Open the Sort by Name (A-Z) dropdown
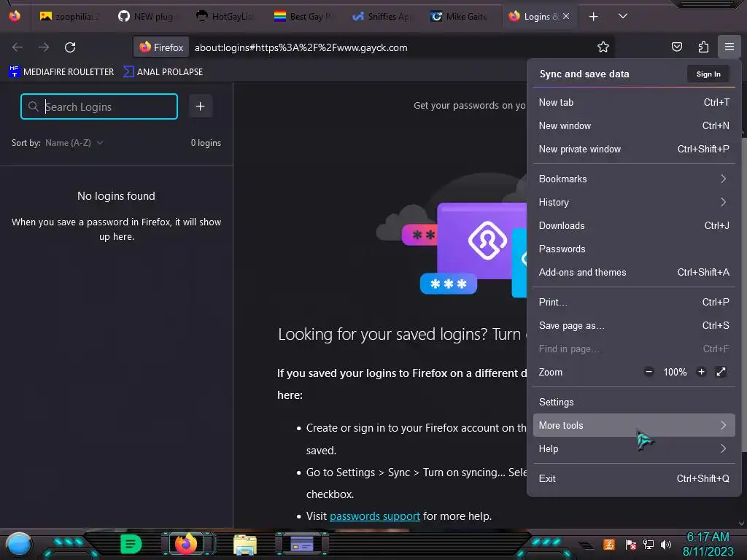The image size is (747, 560). point(74,143)
